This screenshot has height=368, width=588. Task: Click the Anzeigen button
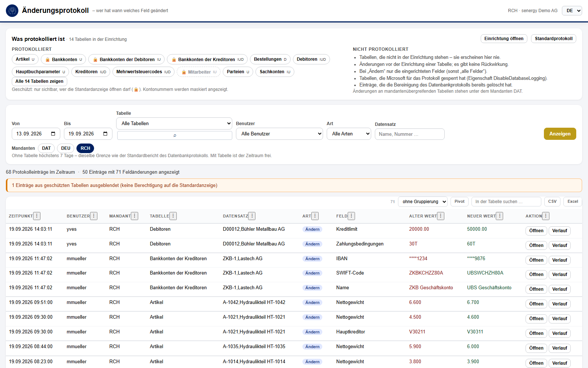click(560, 134)
